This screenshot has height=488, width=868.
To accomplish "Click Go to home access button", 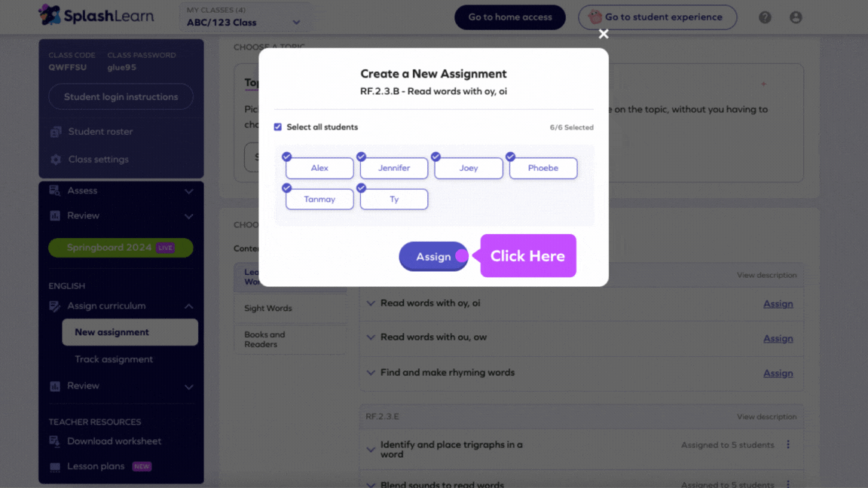I will 510,17.
